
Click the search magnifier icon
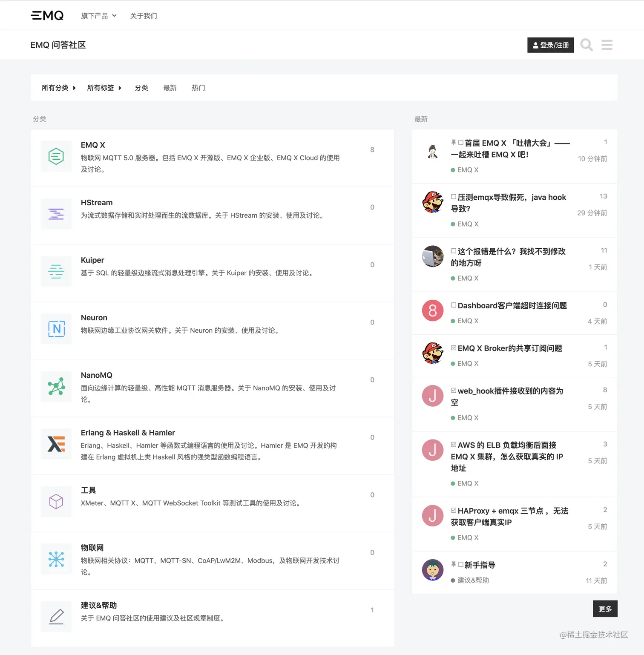[586, 45]
